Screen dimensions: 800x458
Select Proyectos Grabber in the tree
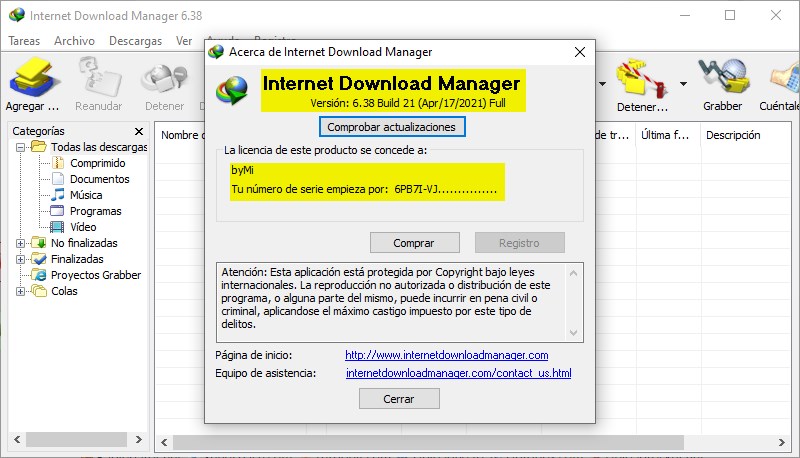(x=96, y=275)
